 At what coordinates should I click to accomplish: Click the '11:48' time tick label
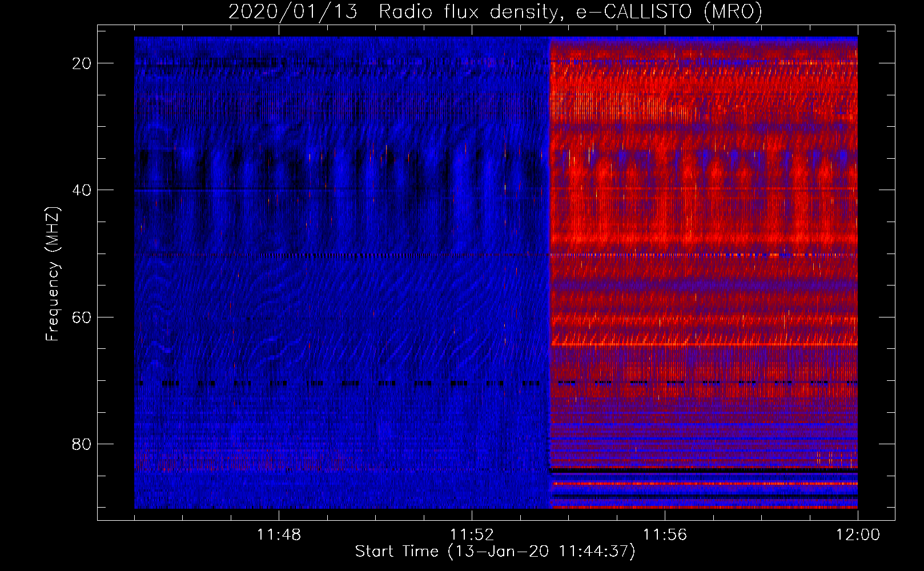point(279,535)
